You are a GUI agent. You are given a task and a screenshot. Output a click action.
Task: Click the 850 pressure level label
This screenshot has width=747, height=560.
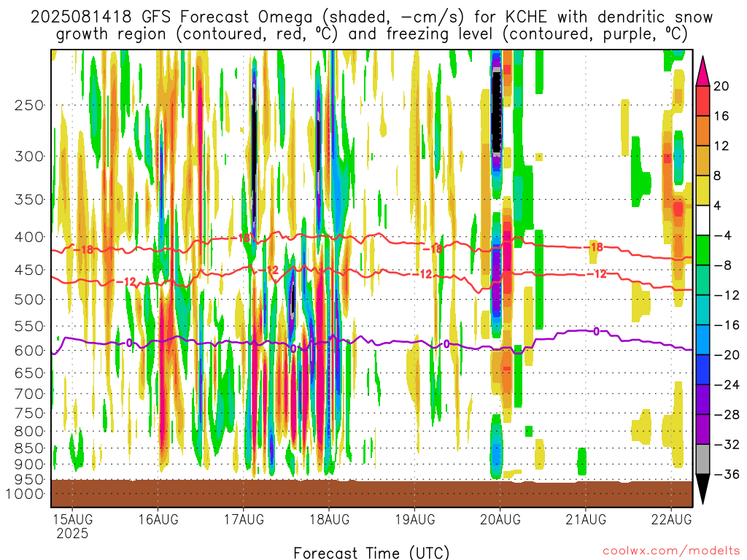click(29, 448)
